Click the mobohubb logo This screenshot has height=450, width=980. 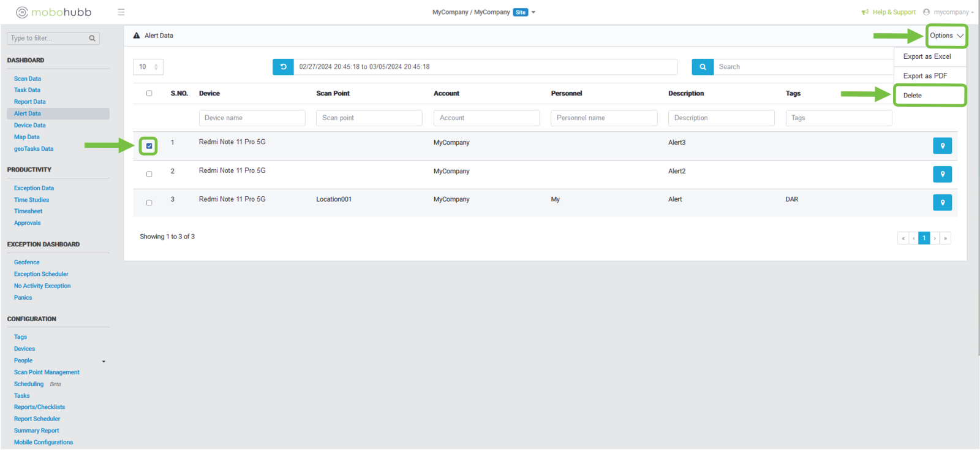[x=54, y=12]
